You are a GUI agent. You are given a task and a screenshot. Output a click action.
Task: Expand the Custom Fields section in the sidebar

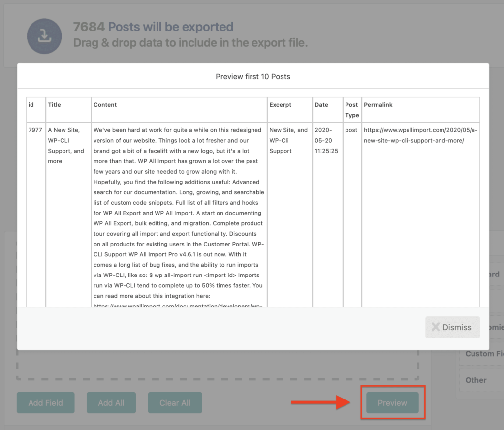click(484, 354)
